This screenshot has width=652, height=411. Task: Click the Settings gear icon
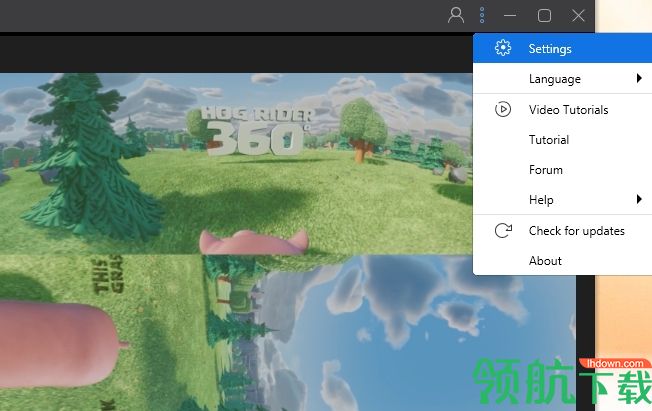coord(503,48)
